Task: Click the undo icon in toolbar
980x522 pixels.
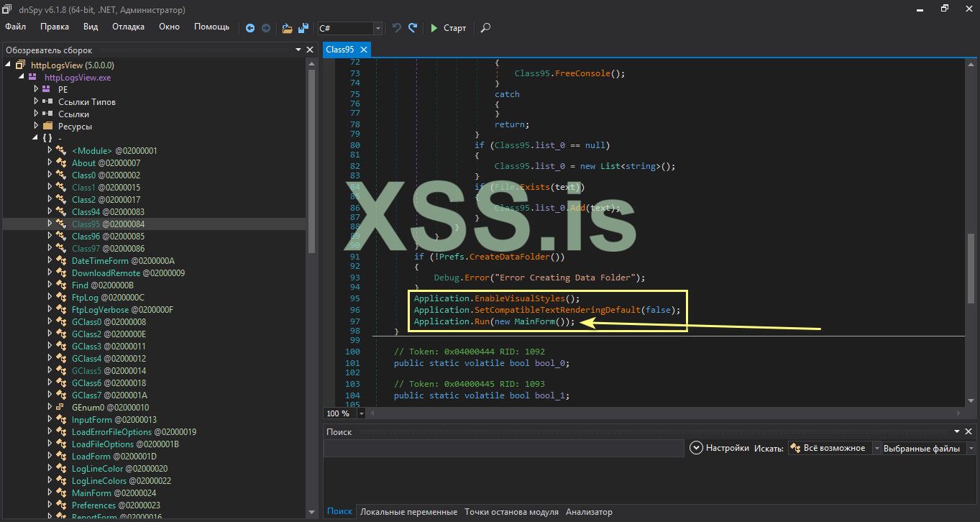Action: tap(397, 28)
